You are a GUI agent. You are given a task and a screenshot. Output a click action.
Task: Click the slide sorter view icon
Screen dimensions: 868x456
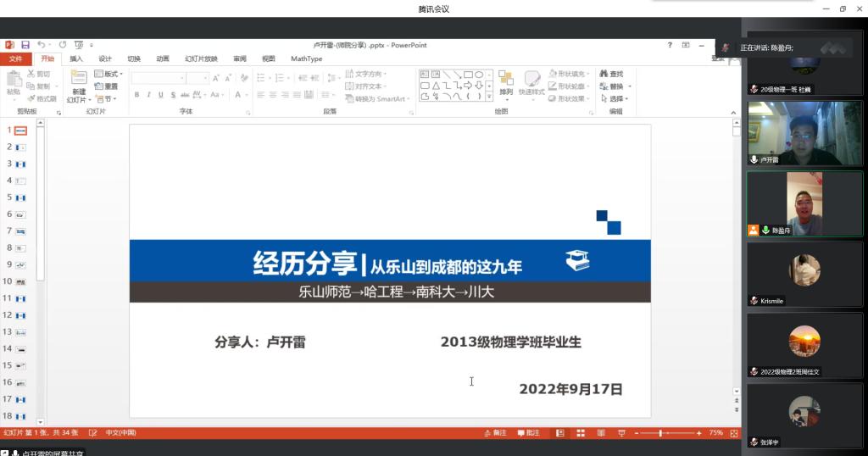pos(581,433)
